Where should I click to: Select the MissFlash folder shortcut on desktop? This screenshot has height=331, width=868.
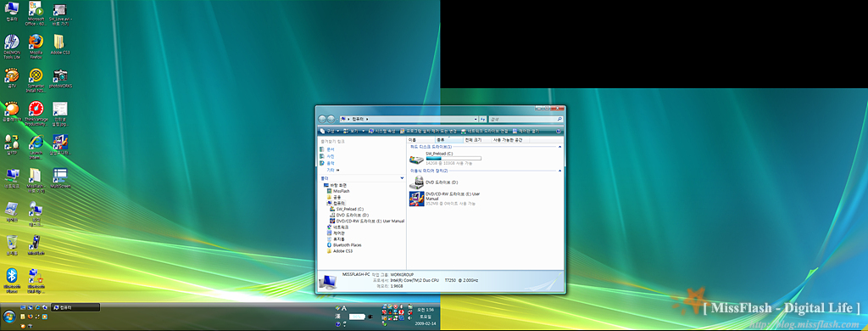[x=36, y=180]
